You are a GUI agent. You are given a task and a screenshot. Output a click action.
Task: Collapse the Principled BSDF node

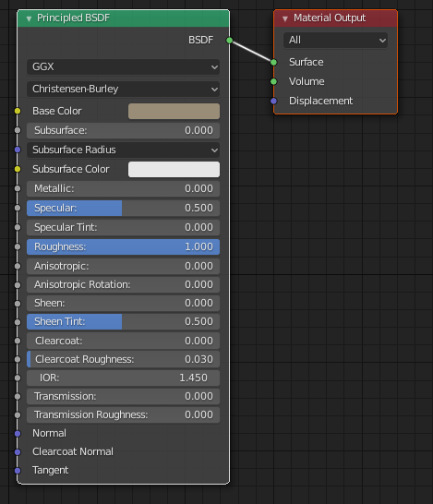pos(29,18)
